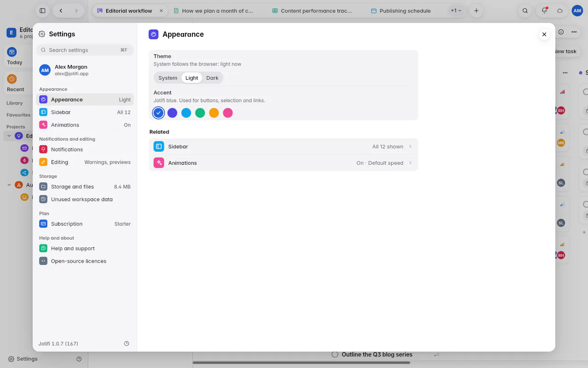Open the Help and support section
This screenshot has height=368, width=588.
coord(85,248)
